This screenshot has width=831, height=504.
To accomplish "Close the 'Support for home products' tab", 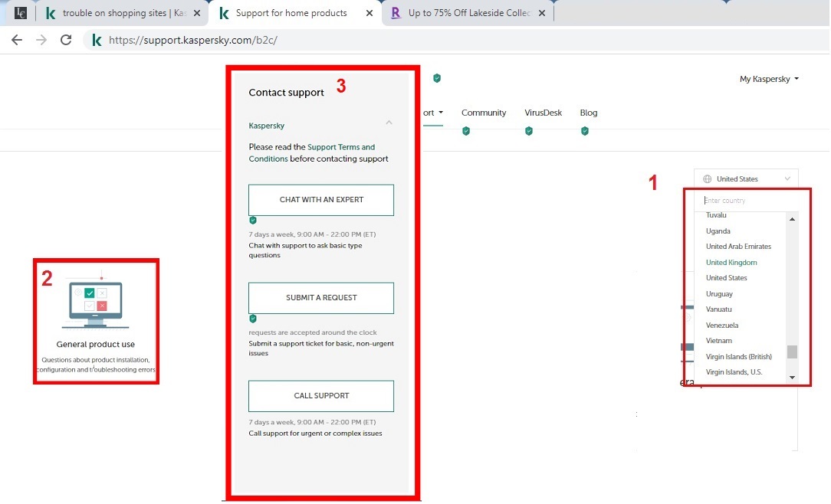I will 370,13.
